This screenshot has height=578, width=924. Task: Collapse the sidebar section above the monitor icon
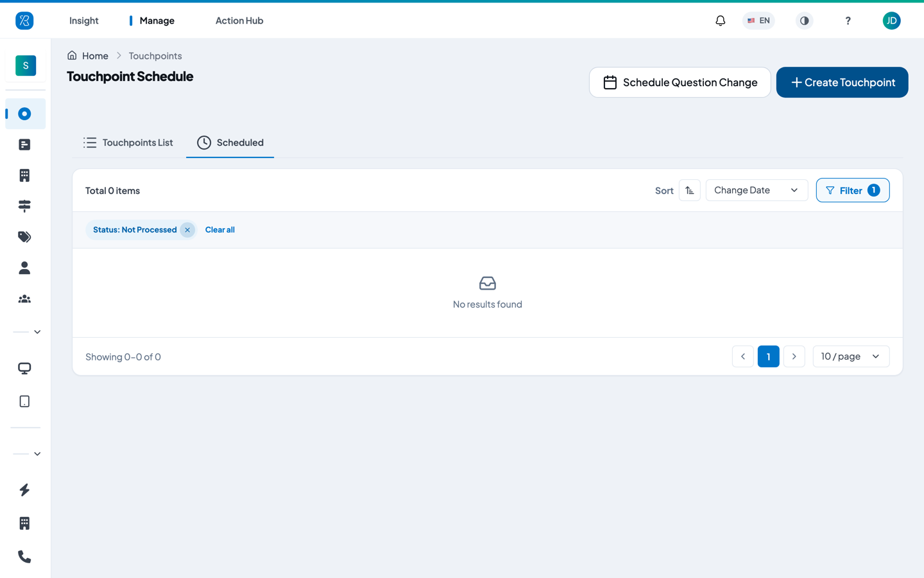[x=37, y=332]
